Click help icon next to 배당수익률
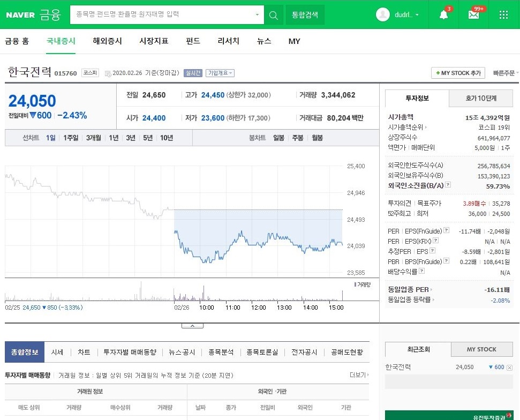The width and height of the screenshot is (520, 420). click(x=421, y=271)
